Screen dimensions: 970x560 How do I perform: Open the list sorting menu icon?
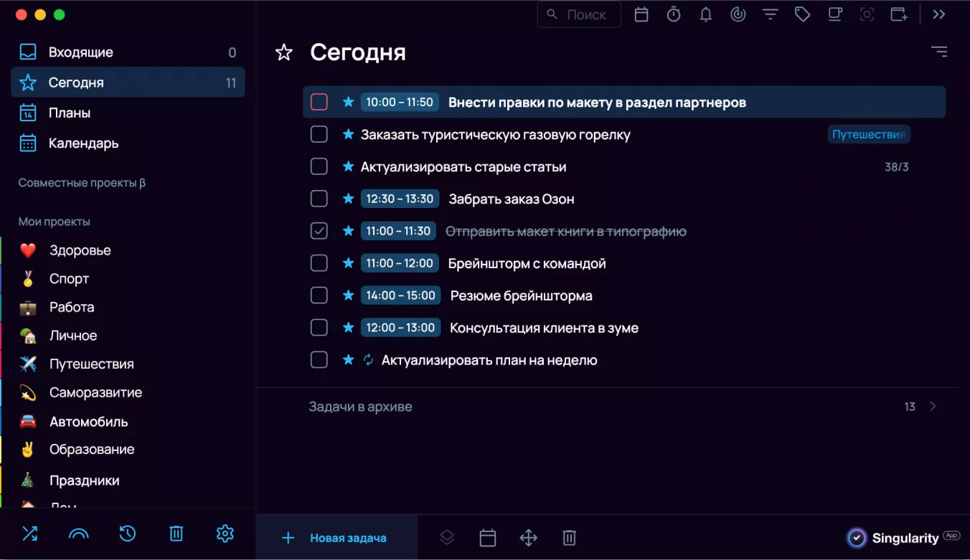[939, 52]
